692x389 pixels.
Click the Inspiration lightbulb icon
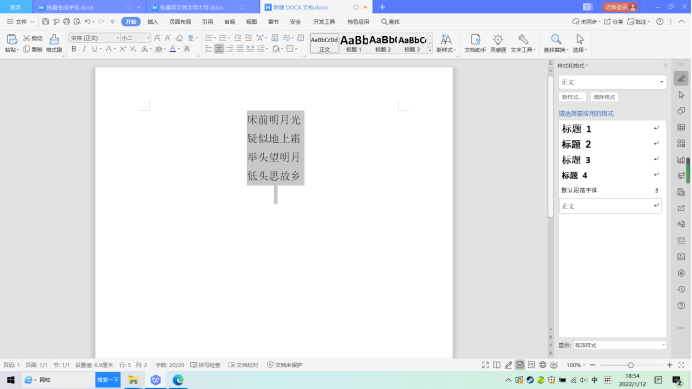[498, 40]
